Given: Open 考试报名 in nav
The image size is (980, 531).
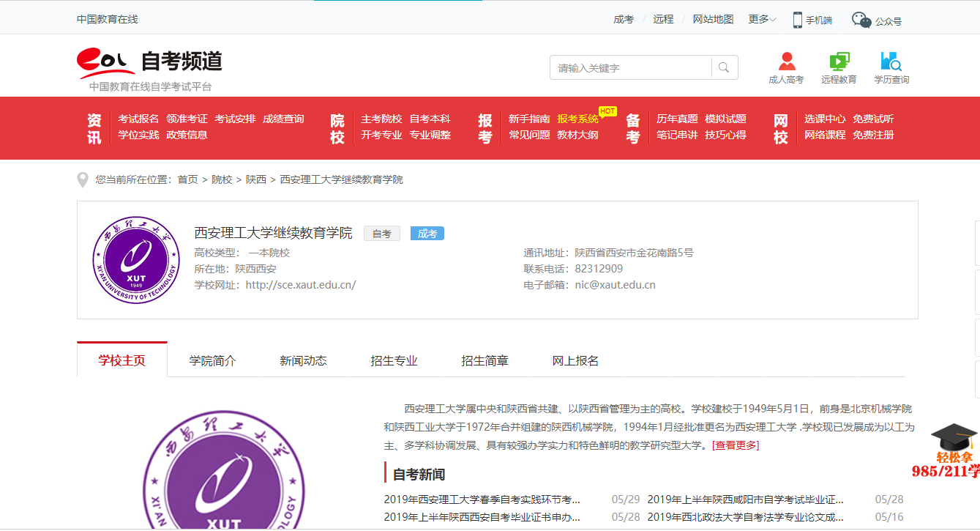Looking at the screenshot, I should click(x=138, y=119).
